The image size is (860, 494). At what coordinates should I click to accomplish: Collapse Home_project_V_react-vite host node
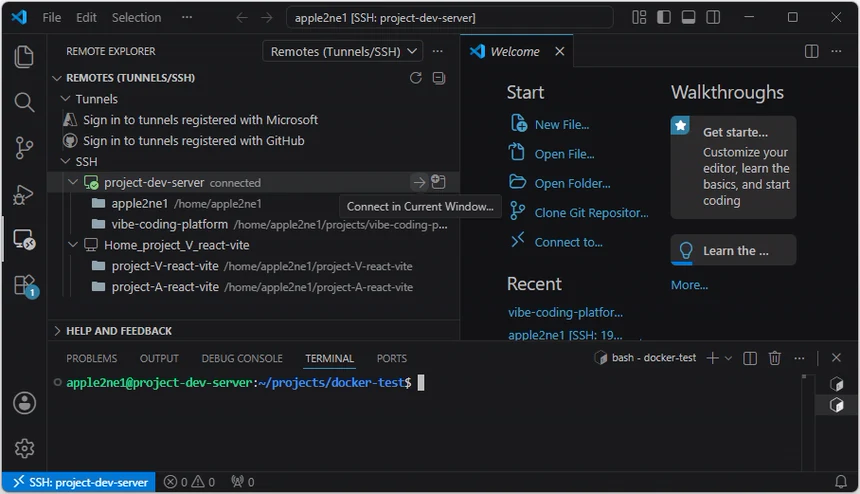pyautogui.click(x=73, y=245)
